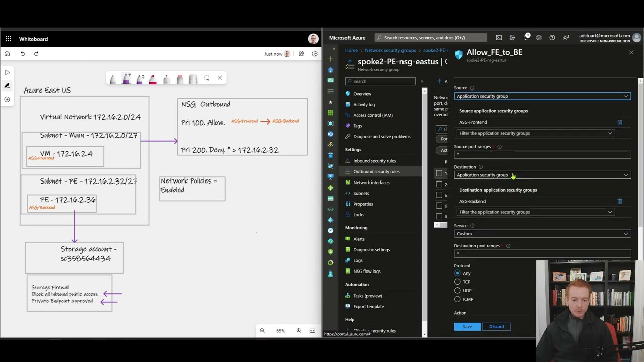Click the Source port ranges field

[542, 155]
